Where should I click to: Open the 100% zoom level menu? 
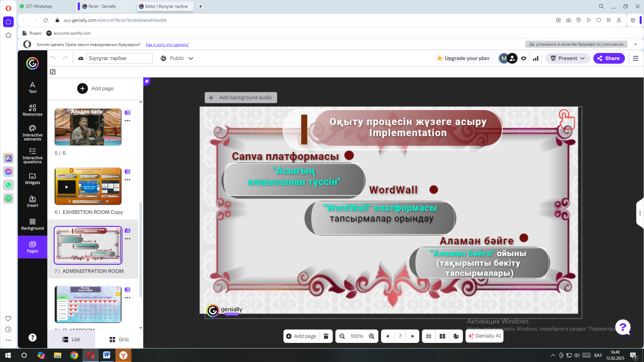[x=357, y=336]
